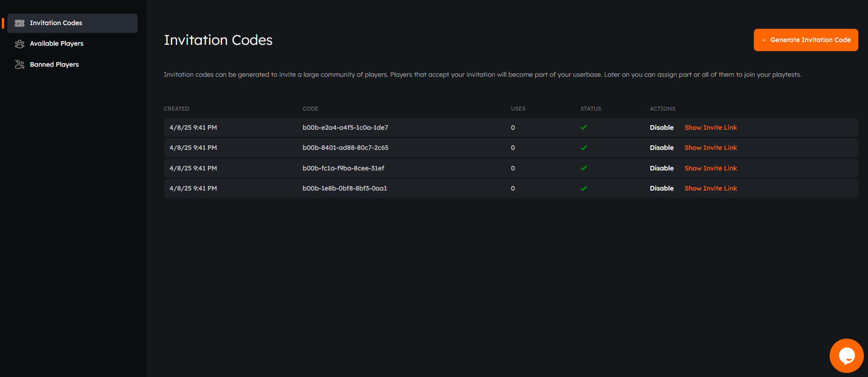The image size is (868, 377).
Task: Disable the b00b-fc1a-f9ba-8cee-31ef code
Action: (x=662, y=168)
